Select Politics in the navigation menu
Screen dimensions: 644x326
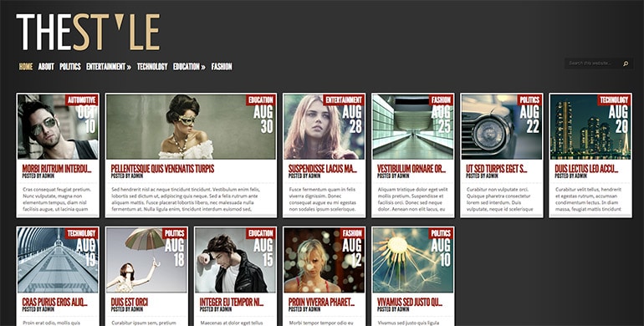coord(69,67)
